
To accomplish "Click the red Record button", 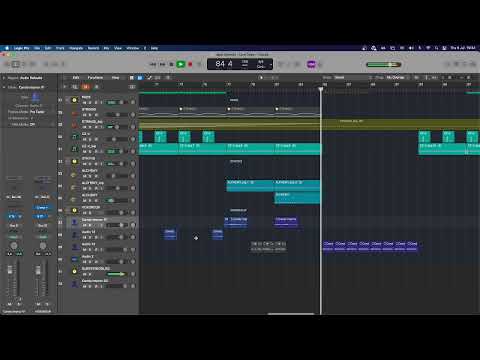I will pos(190,64).
